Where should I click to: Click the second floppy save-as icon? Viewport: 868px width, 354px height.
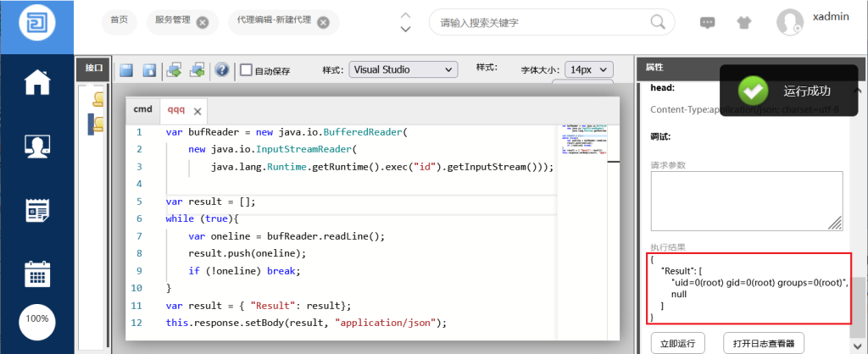[149, 70]
